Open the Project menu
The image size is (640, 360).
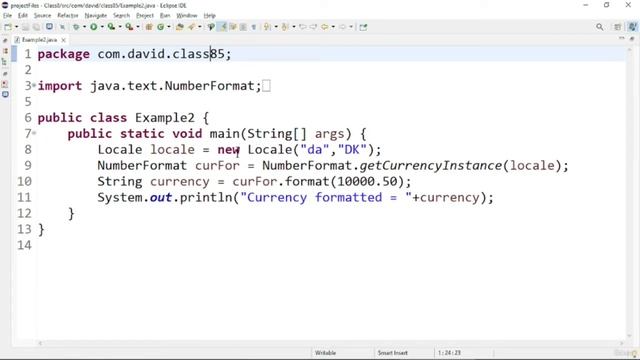tap(145, 16)
